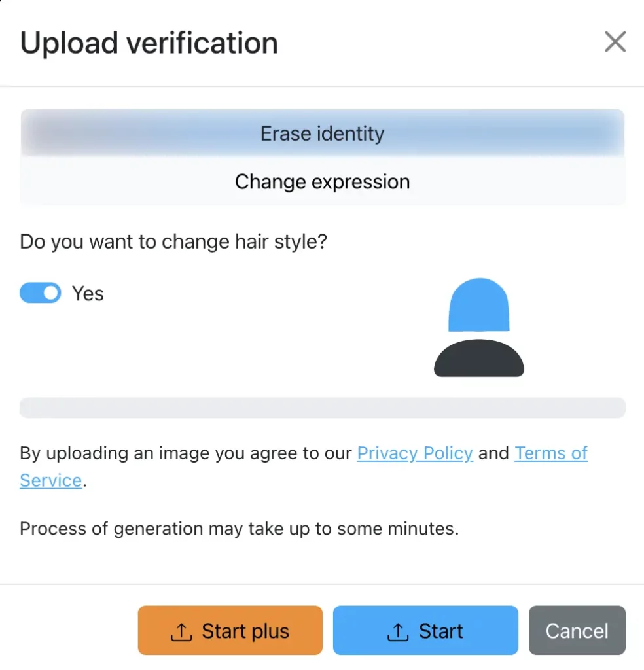
Task: Toggle the change hair style switch
Action: coord(40,293)
